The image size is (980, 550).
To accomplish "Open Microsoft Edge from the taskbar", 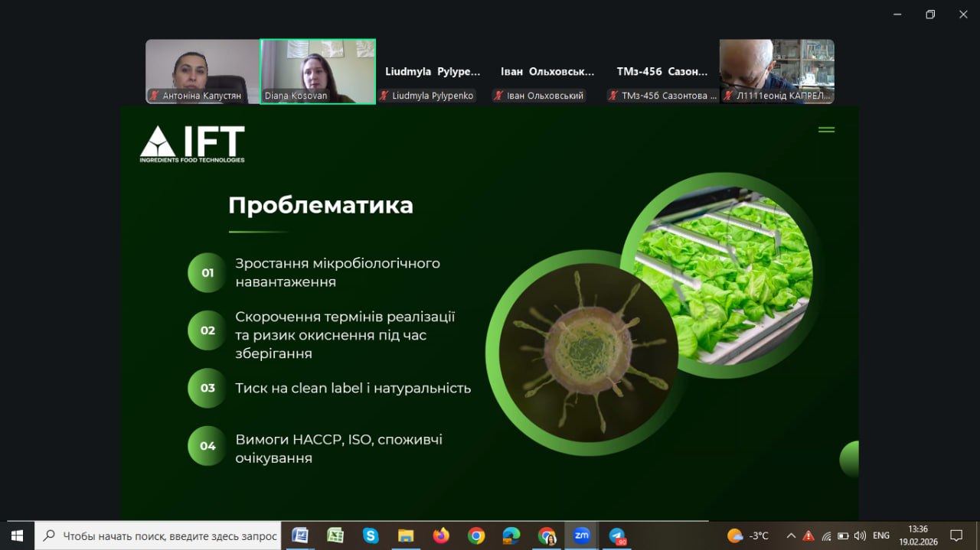I will [x=511, y=535].
